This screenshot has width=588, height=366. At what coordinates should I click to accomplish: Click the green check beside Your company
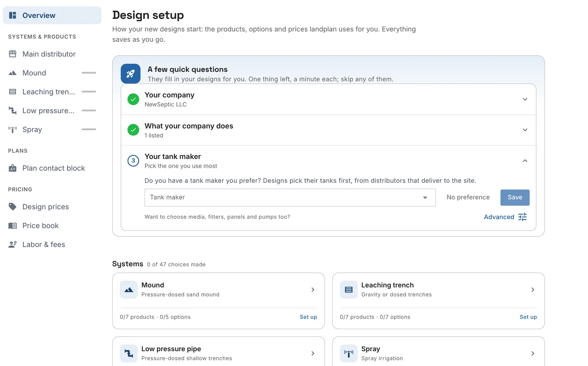(133, 99)
